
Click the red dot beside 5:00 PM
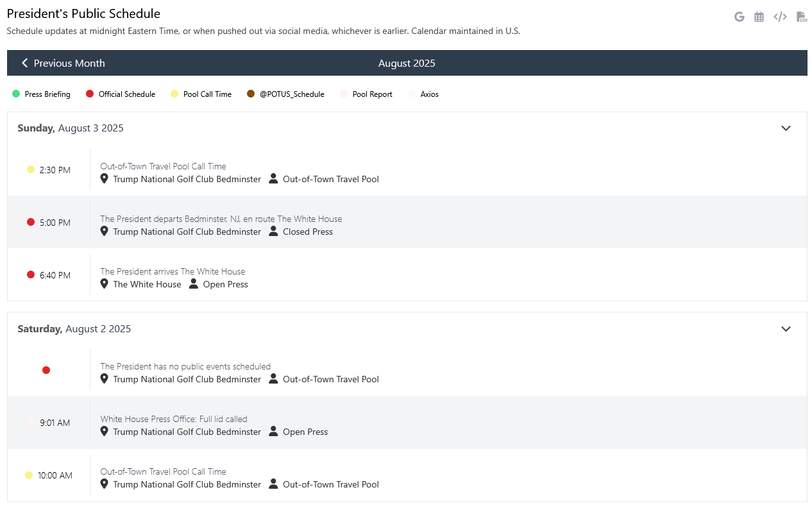click(x=30, y=222)
